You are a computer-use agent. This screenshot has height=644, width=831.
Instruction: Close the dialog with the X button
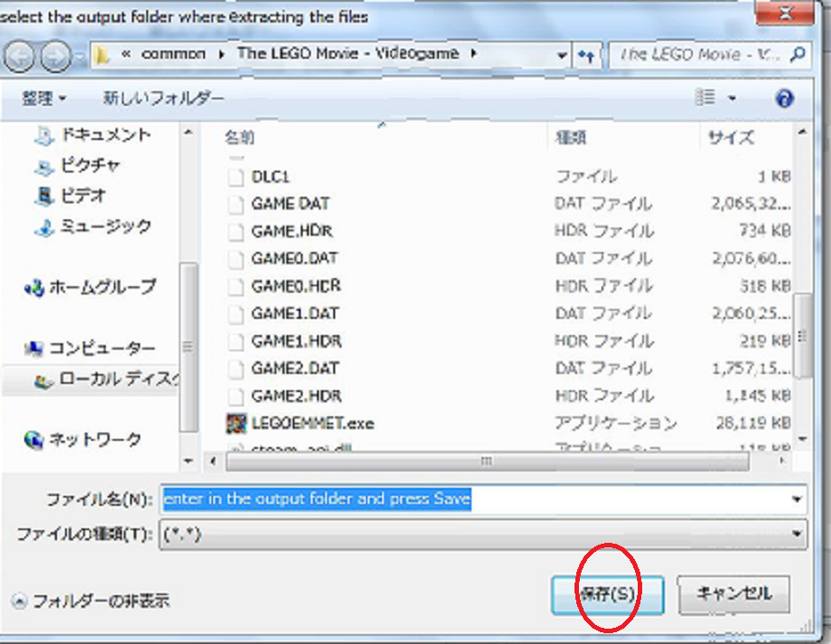coord(785,12)
